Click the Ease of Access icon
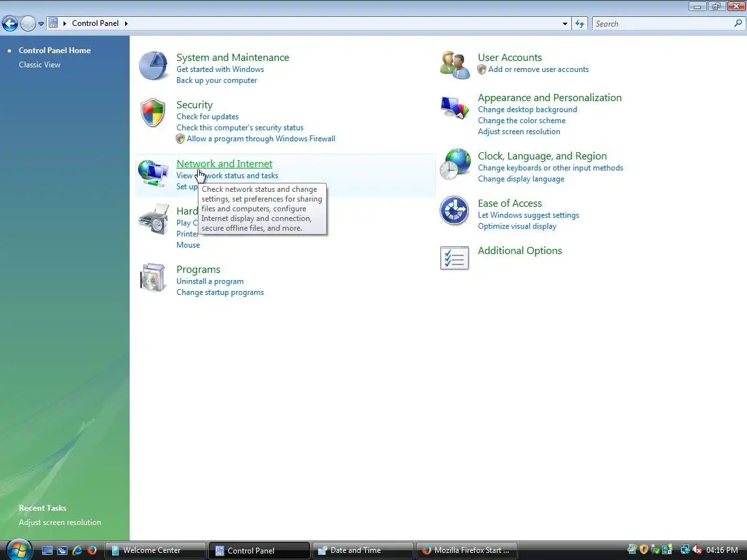The height and width of the screenshot is (560, 747). pyautogui.click(x=454, y=210)
